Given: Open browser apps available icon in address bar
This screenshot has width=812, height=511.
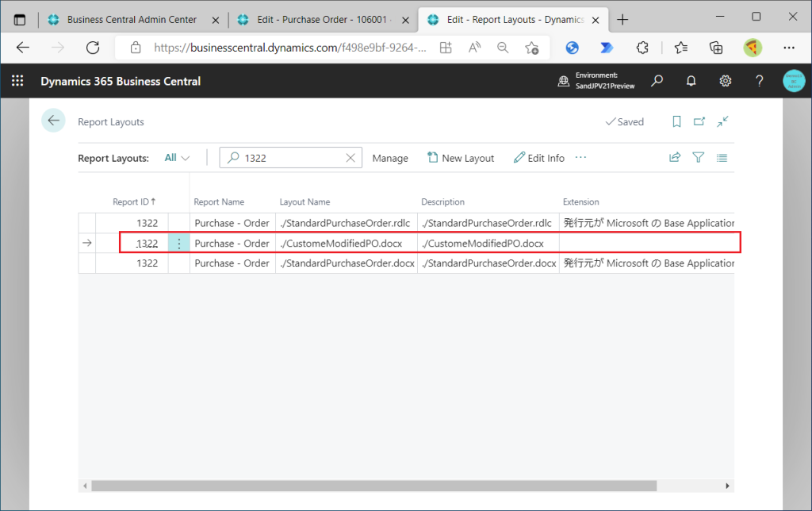Looking at the screenshot, I should [446, 48].
